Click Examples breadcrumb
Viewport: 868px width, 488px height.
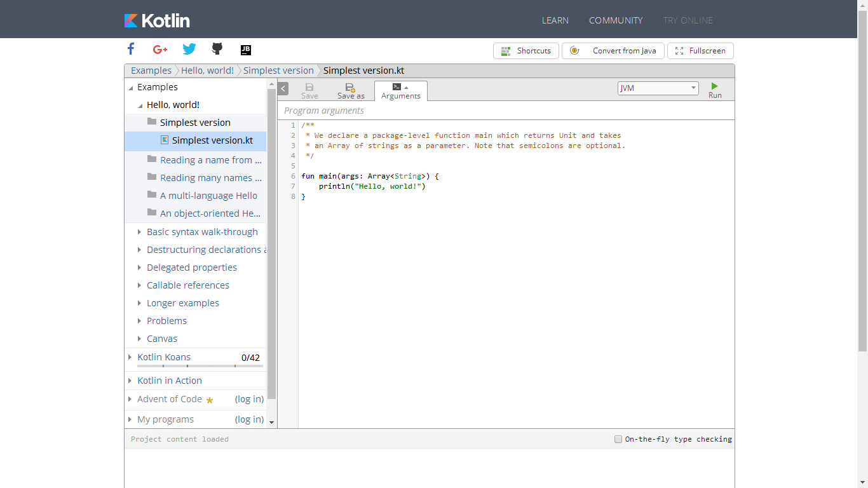[151, 71]
